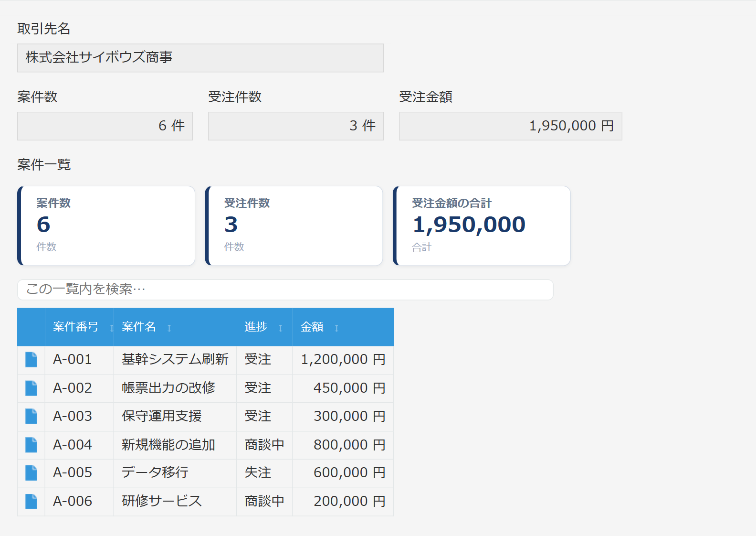Viewport: 756px width, 536px height.
Task: Open record icon for A-005
Action: (31, 473)
